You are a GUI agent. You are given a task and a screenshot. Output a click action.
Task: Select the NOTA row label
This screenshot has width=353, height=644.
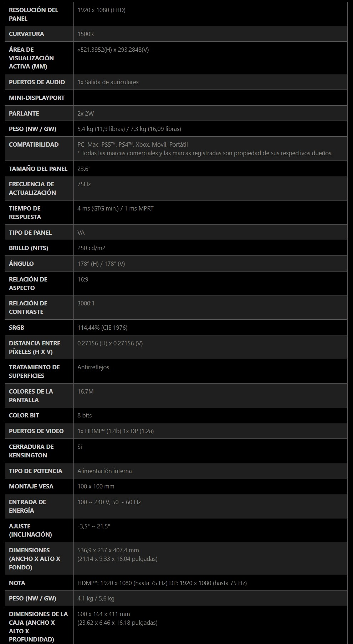[x=17, y=583]
